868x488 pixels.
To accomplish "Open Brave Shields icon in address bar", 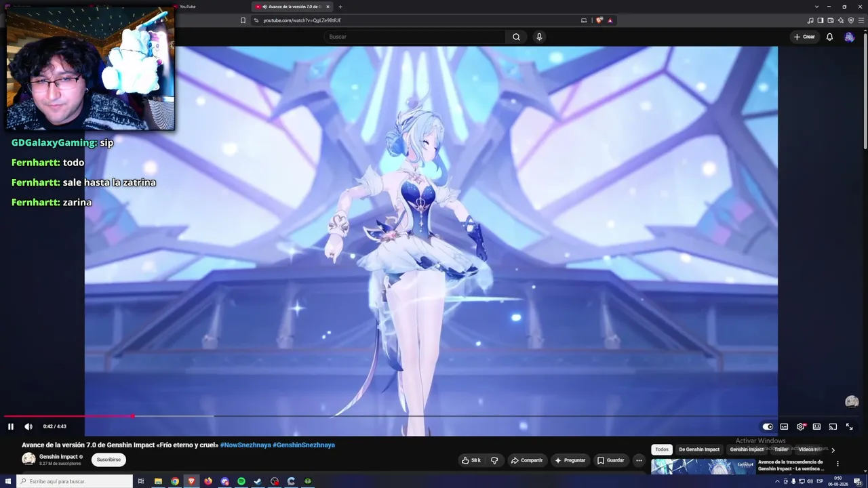I will [x=599, y=20].
